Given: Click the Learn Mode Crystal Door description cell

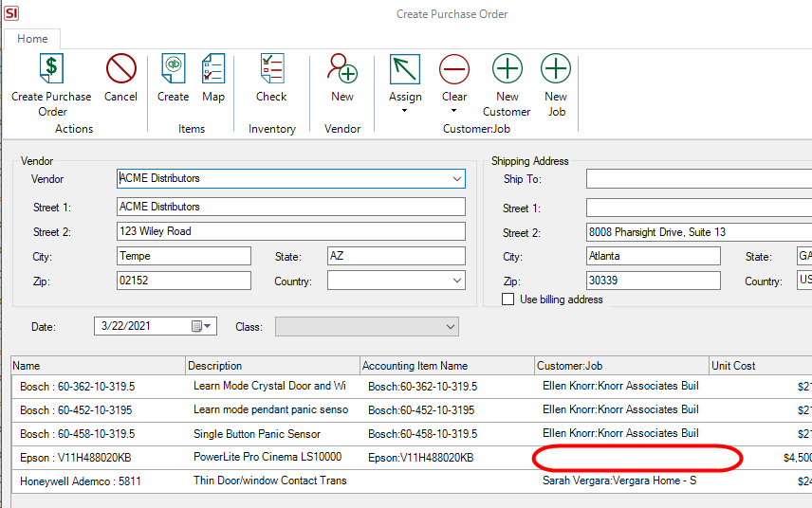Looking at the screenshot, I should pyautogui.click(x=269, y=386).
